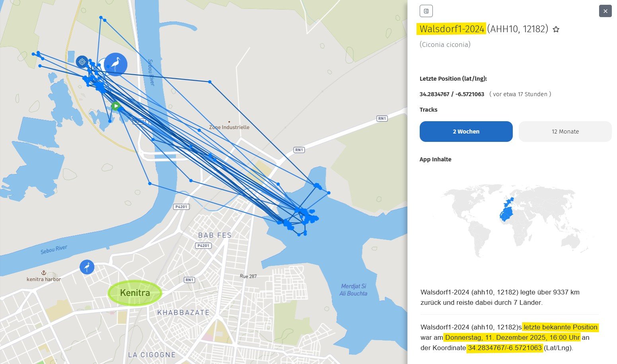The width and height of the screenshot is (617, 364).
Task: Click the BAB FES district label
Action: tap(215, 235)
